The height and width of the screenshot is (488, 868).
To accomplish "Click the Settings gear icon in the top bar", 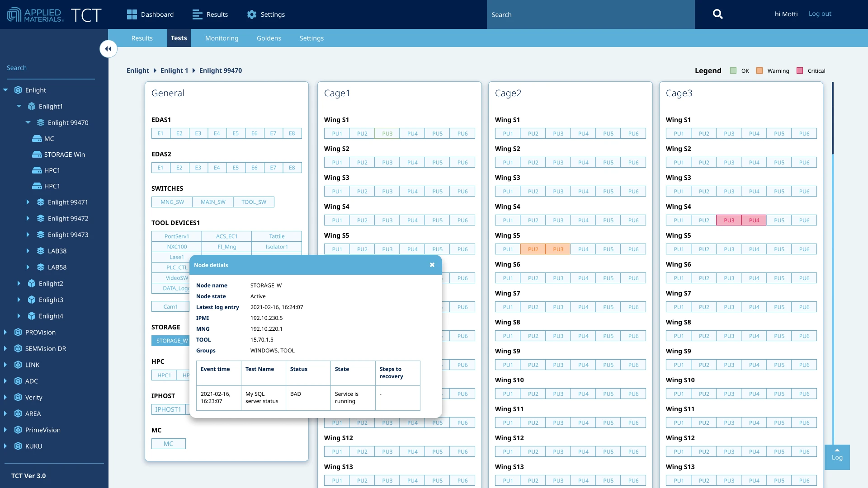I will pyautogui.click(x=252, y=14).
